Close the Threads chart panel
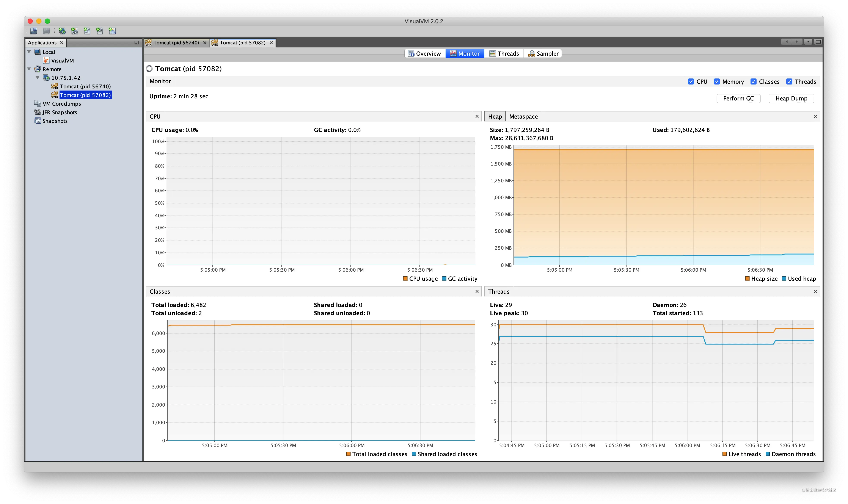Image resolution: width=848 pixels, height=504 pixels. point(816,291)
